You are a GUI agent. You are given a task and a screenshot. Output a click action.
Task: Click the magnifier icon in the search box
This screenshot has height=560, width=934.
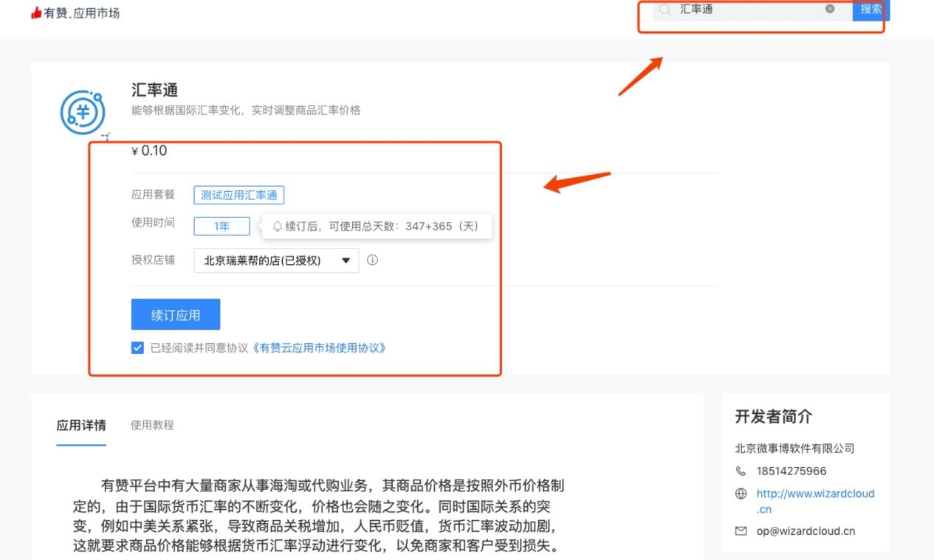click(x=665, y=10)
